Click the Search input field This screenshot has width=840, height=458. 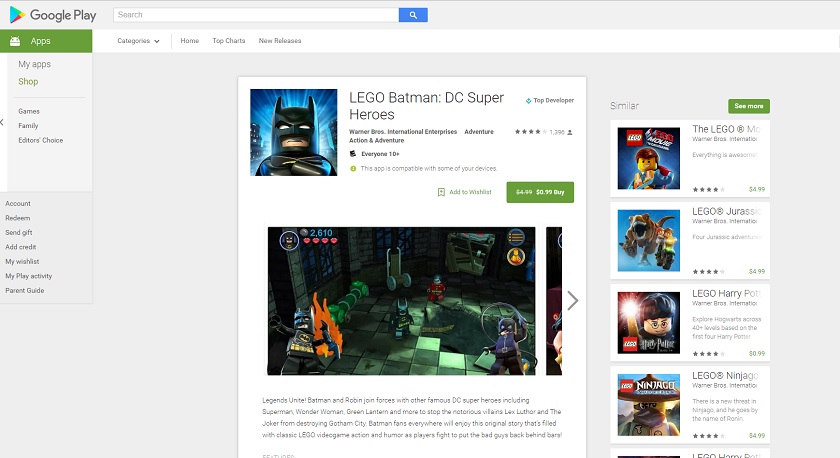255,15
